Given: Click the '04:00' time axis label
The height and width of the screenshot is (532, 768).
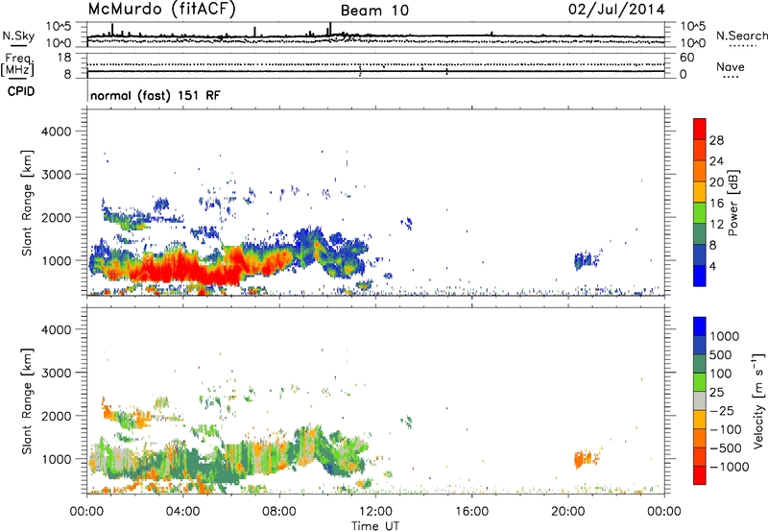Looking at the screenshot, I should [x=182, y=512].
